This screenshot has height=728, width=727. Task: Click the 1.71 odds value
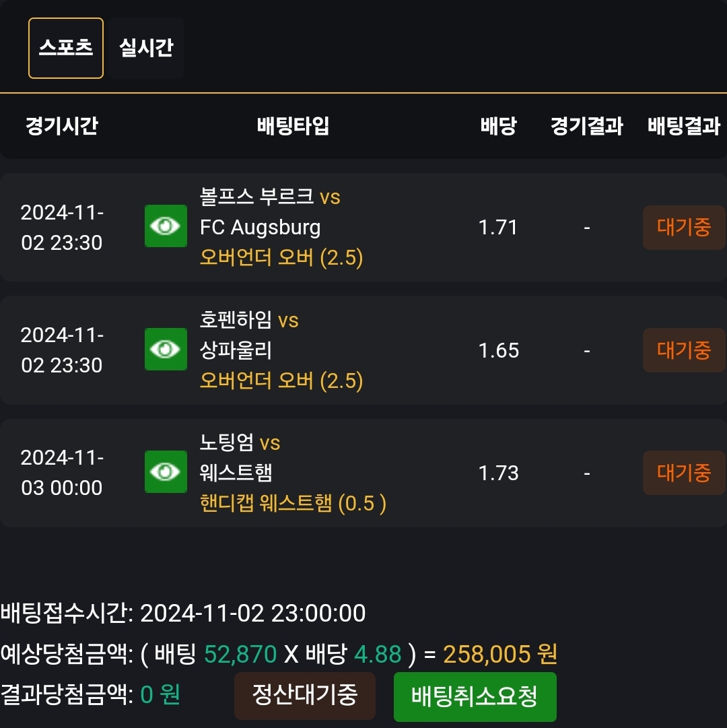498,228
